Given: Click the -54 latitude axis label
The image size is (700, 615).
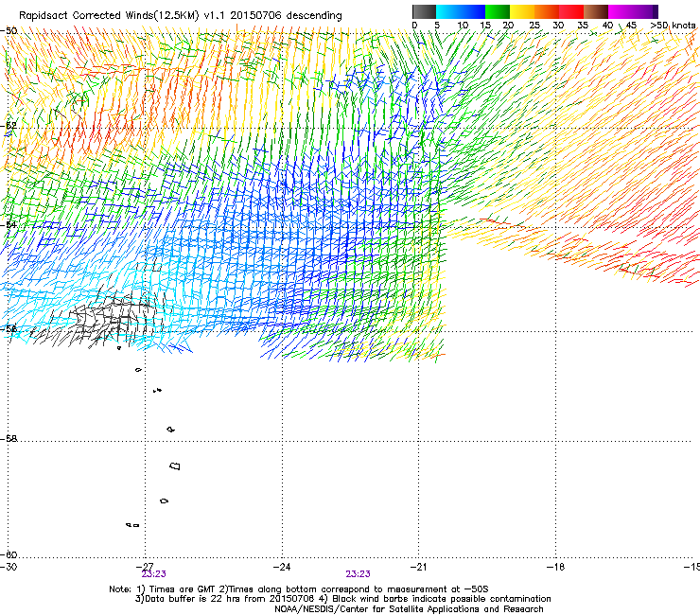Looking at the screenshot, I should [9, 224].
